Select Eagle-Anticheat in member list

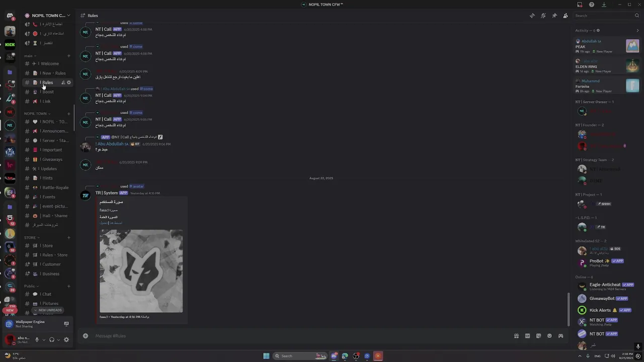point(606,286)
